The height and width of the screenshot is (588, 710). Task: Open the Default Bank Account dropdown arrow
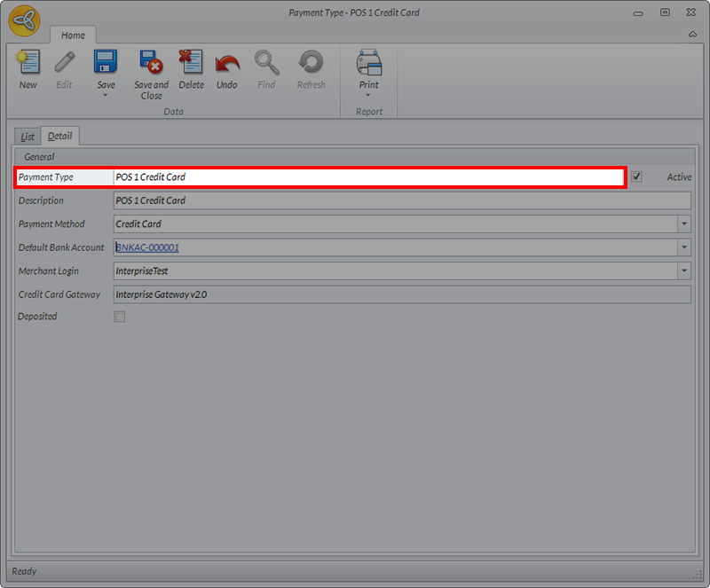point(683,247)
